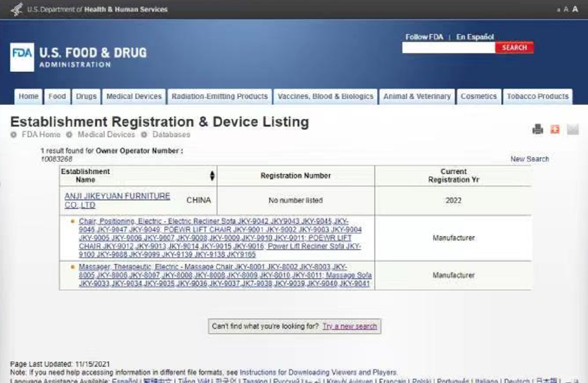The width and height of the screenshot is (588, 383).
Task: Click U.S. Food & Drug Administration title
Action: click(x=93, y=56)
